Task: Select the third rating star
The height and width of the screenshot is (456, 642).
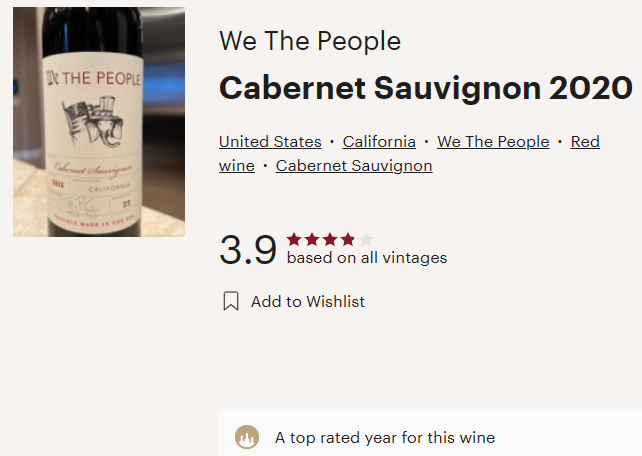Action: pyautogui.click(x=330, y=239)
